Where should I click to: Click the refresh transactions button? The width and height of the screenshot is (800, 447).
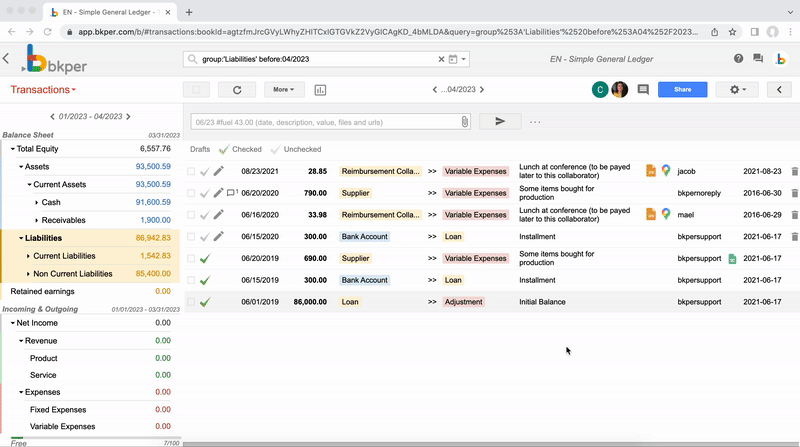coord(237,90)
